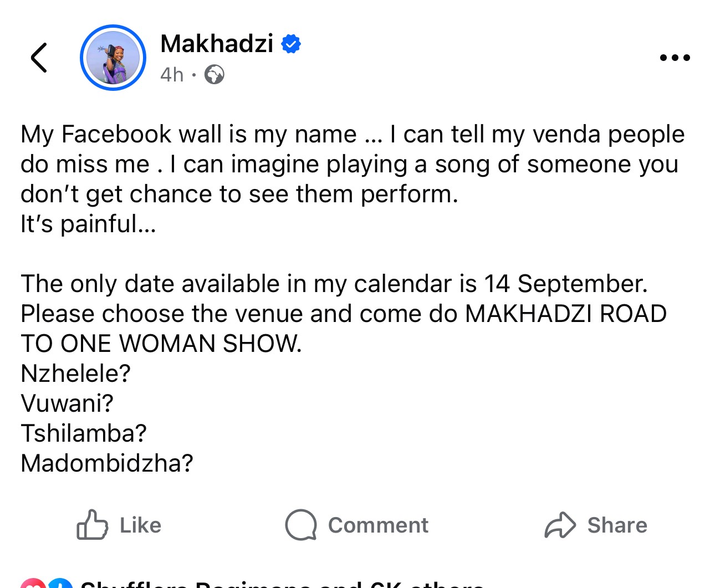Click the "Nzhelele?" venue line

click(75, 374)
